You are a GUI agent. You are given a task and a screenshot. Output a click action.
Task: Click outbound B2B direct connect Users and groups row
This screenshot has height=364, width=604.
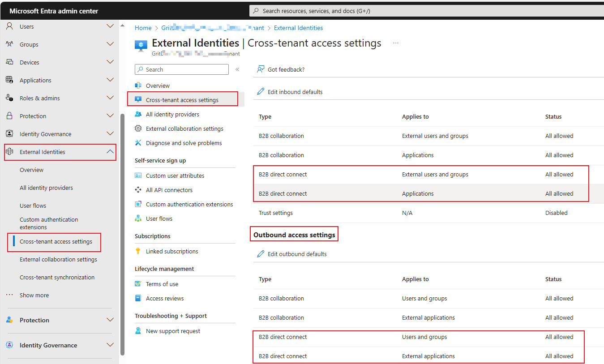click(428, 337)
